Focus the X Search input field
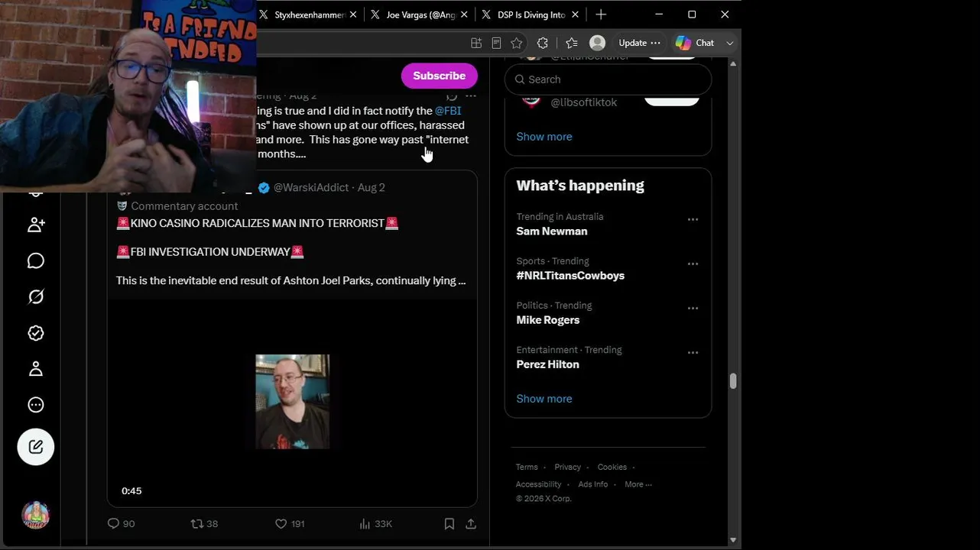 608,79
